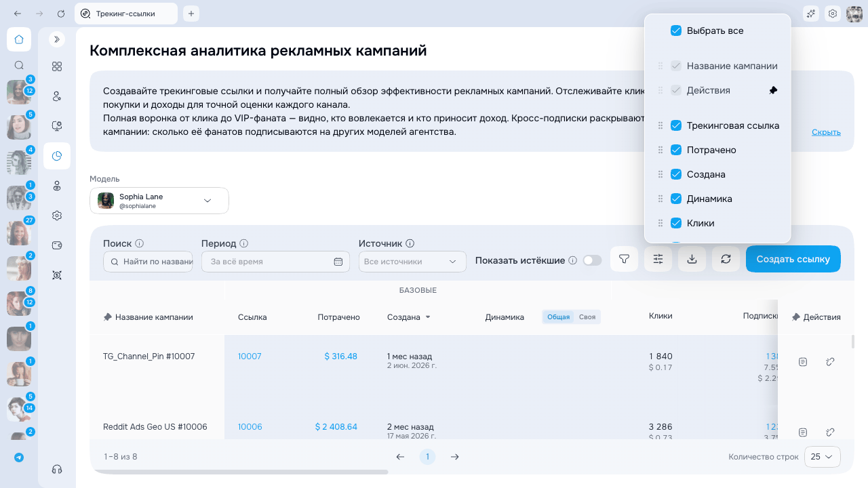Viewport: 868px width, 488px height.
Task: Uncheck the Потрачено column checkbox
Action: (x=676, y=150)
